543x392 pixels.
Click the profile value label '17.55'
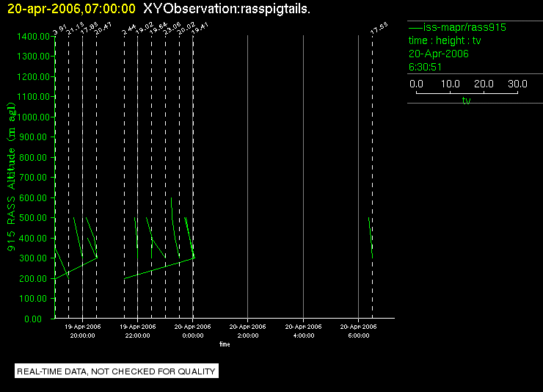coord(379,29)
